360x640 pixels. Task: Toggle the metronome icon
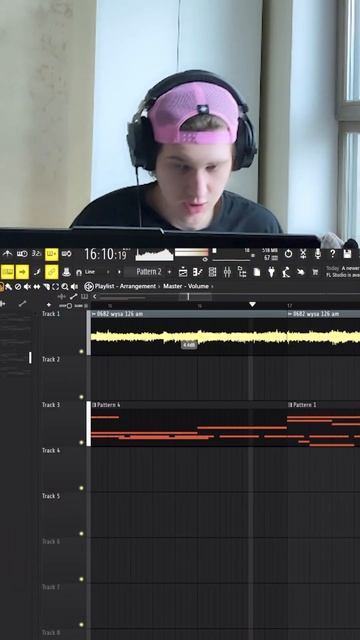coord(7,254)
